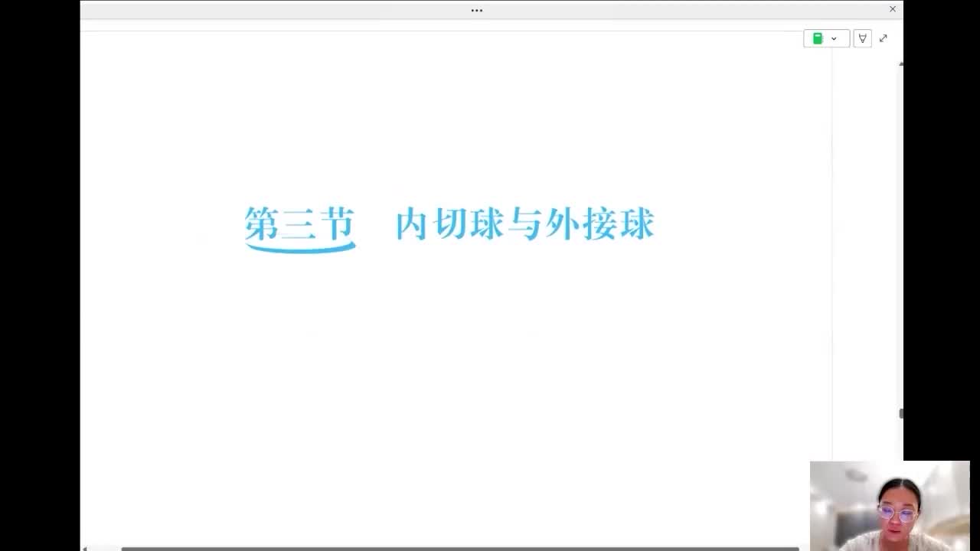
Task: Close the document window
Action: click(893, 9)
